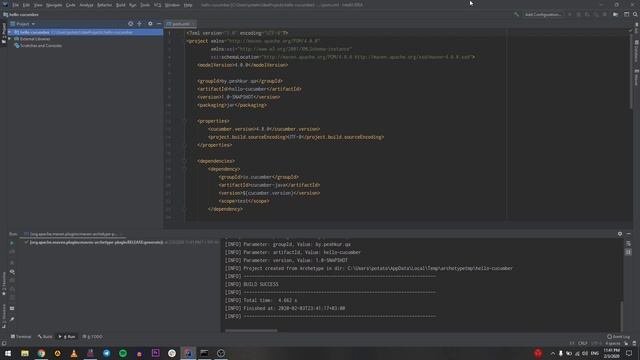Click the pin icon in Run panel toolbar
Viewport: 640px width, 360px height.
click(12, 319)
